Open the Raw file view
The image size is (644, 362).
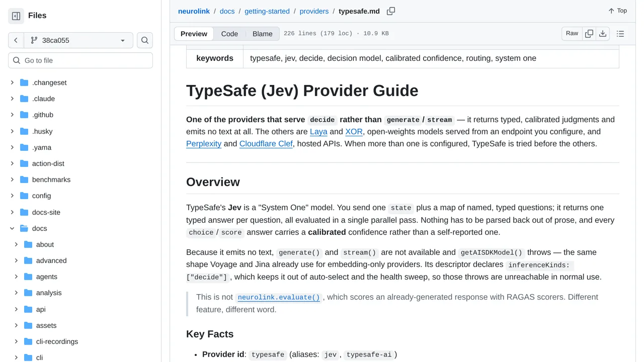572,34
